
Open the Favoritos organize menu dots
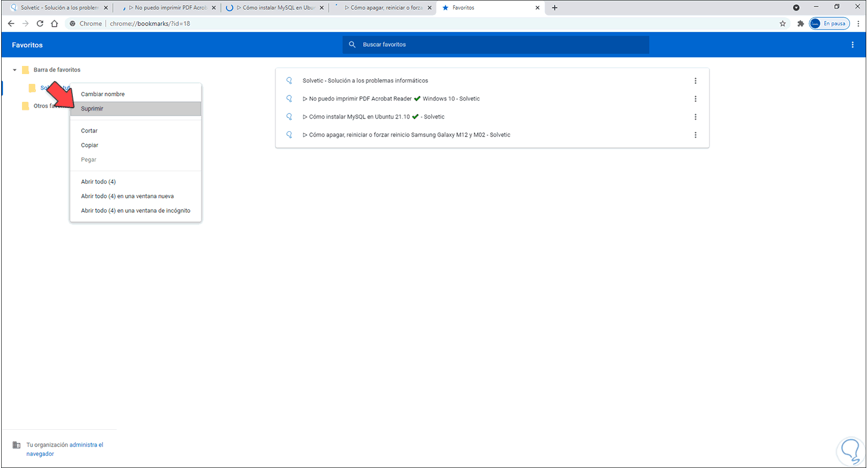tap(852, 45)
